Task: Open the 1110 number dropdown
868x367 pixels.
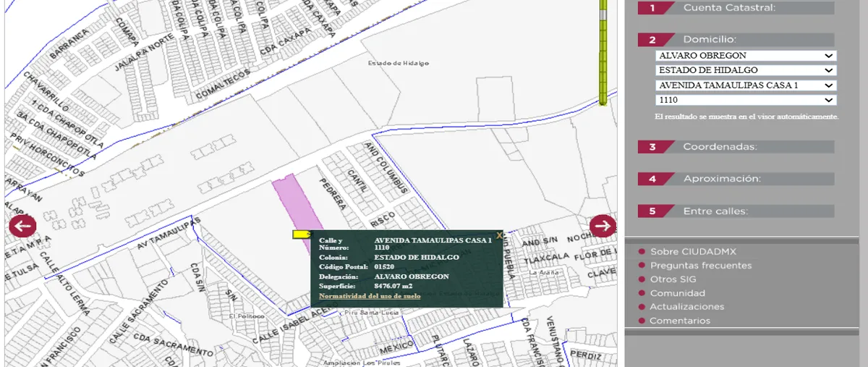Action: tap(746, 100)
